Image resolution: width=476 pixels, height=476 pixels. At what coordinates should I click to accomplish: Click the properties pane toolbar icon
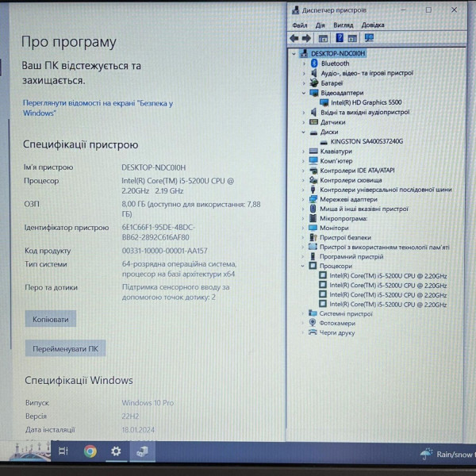click(x=352, y=38)
